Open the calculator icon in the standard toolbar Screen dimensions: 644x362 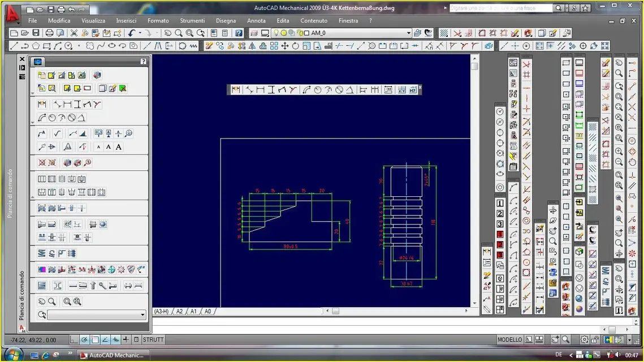pyautogui.click(x=225, y=33)
